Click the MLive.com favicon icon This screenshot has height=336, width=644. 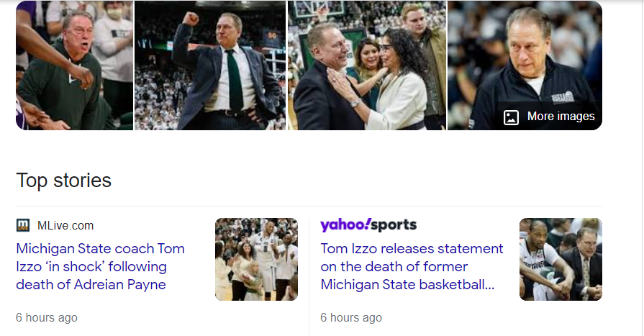tap(23, 225)
